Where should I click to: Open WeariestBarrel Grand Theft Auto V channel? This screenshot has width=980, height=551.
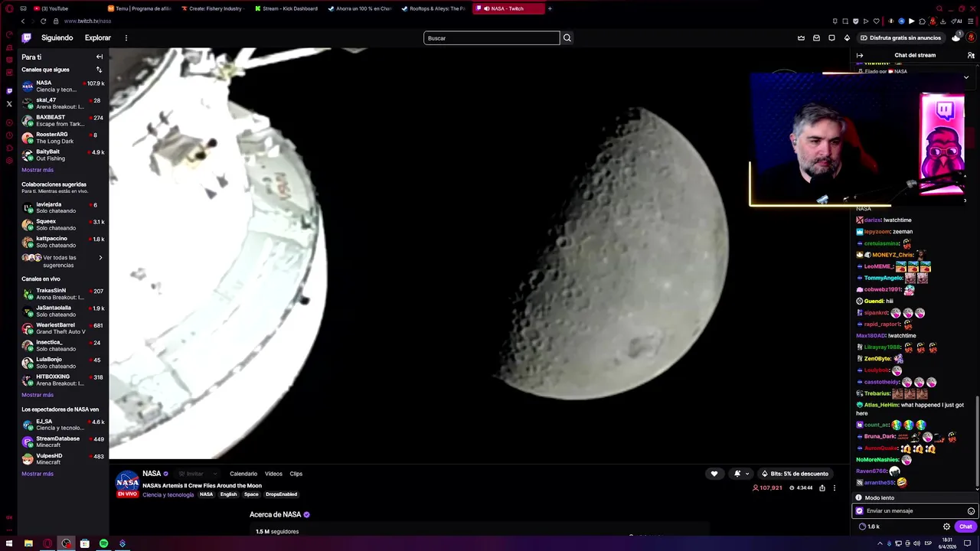pyautogui.click(x=63, y=328)
